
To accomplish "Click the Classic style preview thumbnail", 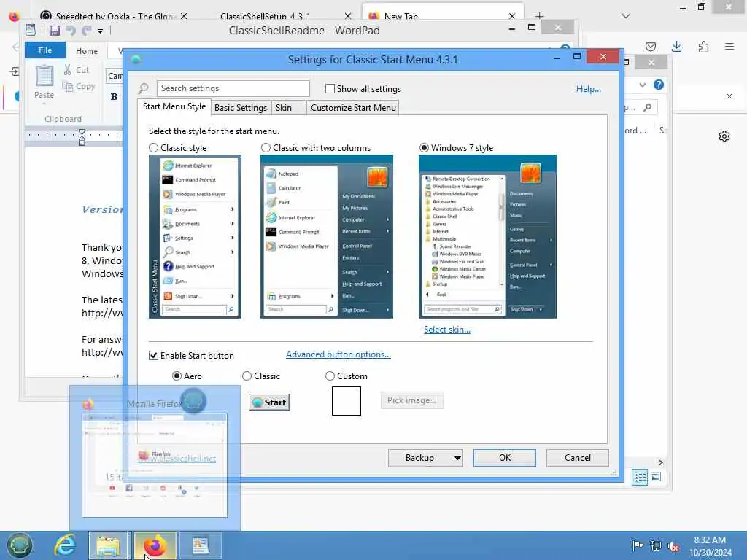I will tap(195, 237).
